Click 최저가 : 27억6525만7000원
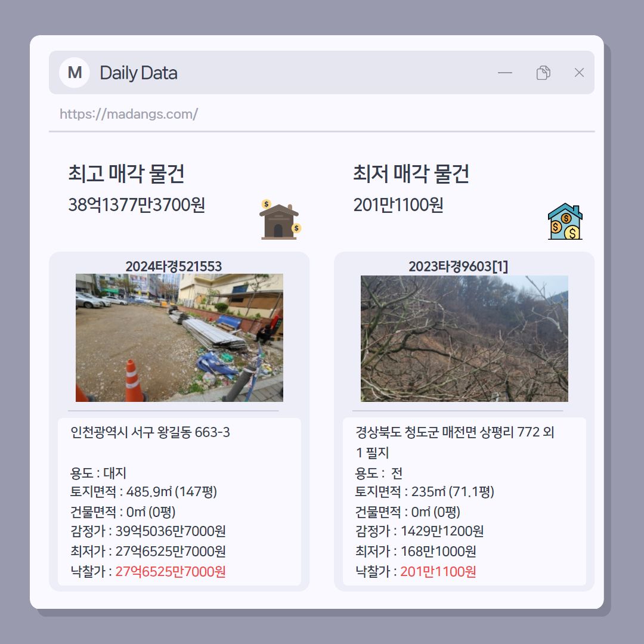644x644 pixels. (x=148, y=551)
